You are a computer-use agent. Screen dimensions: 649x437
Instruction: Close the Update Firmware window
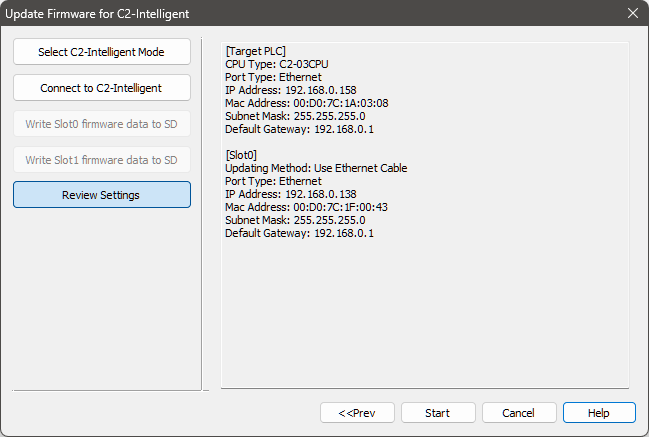pos(632,14)
